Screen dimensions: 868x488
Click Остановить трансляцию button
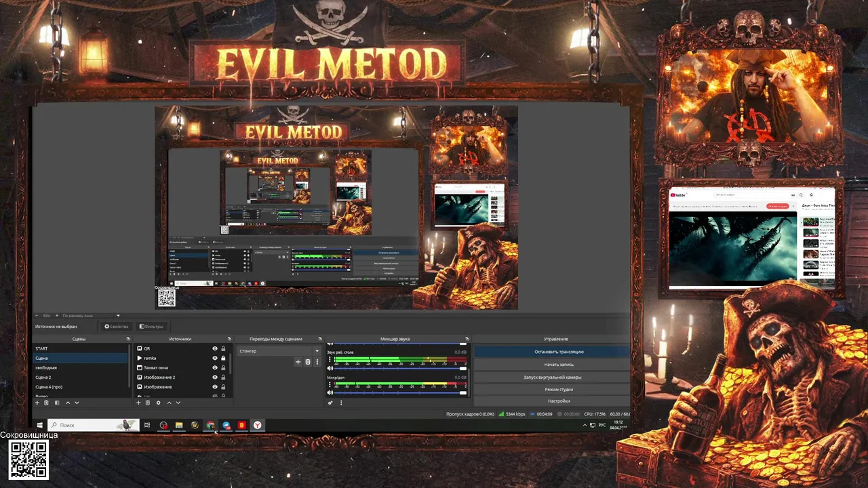coord(551,352)
